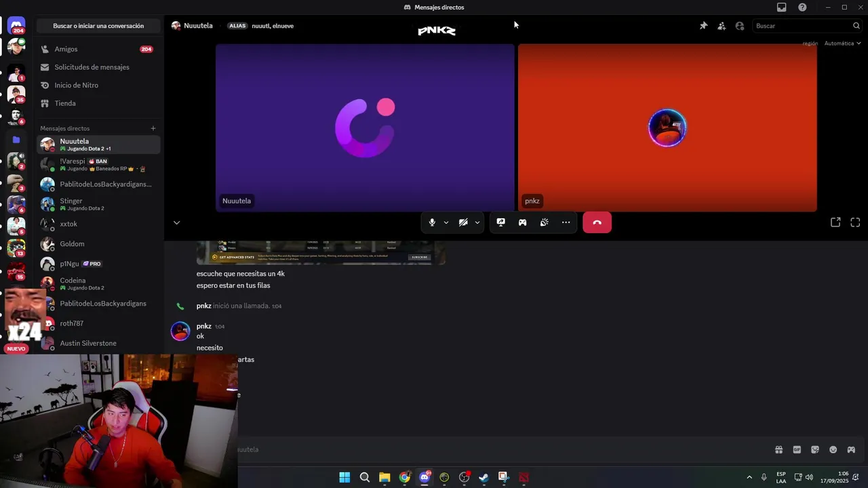Select Nuuutela's video tile
This screenshot has width=868, height=488.
365,127
